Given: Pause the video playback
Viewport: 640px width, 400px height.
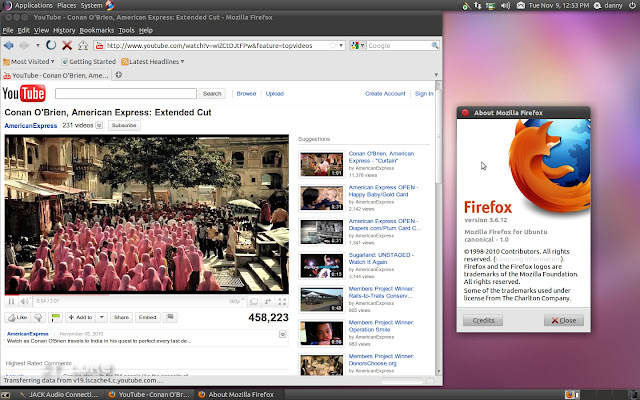Looking at the screenshot, I should pyautogui.click(x=11, y=301).
